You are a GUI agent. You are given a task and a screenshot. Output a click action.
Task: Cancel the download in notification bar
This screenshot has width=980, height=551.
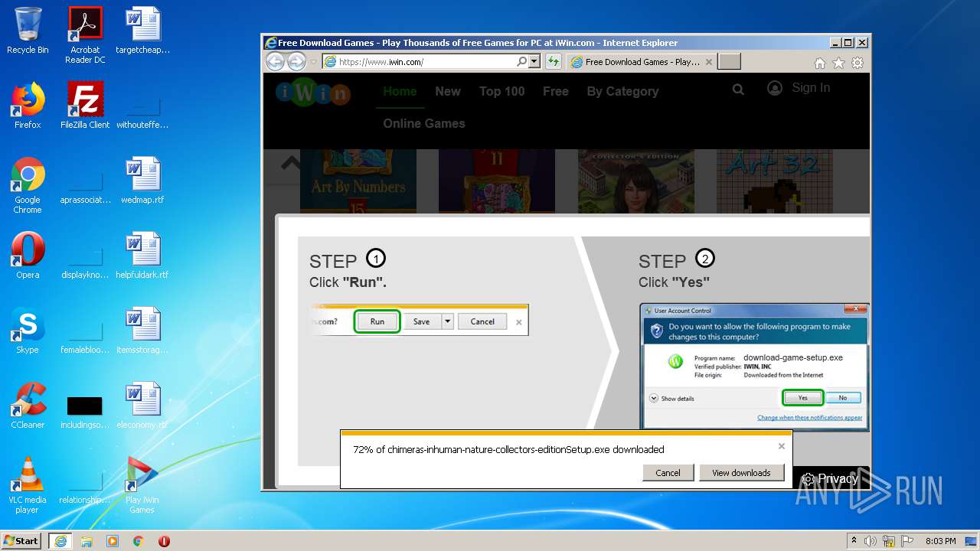point(668,473)
